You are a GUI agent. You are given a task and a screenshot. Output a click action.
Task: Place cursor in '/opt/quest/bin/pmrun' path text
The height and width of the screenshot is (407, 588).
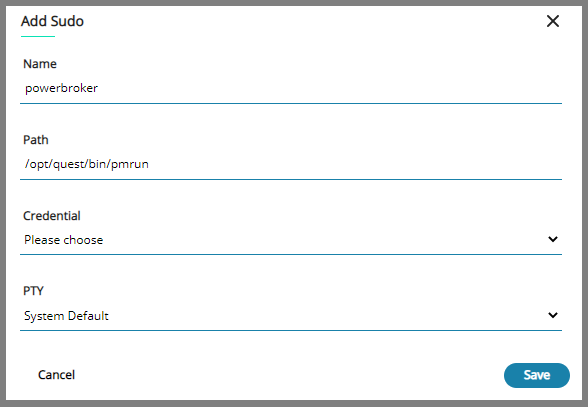click(x=87, y=164)
